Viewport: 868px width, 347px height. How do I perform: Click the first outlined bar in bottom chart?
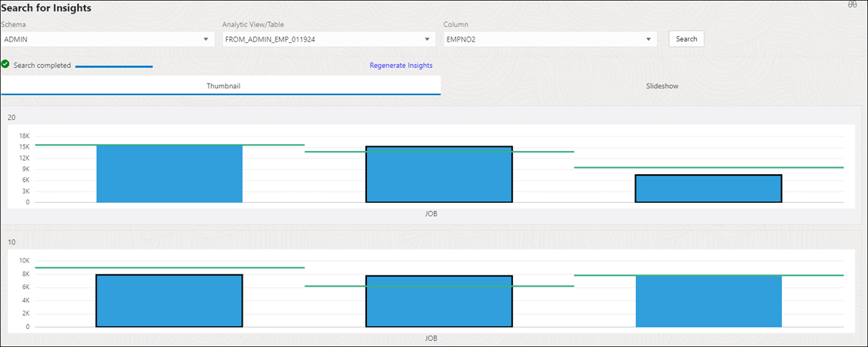[x=170, y=300]
